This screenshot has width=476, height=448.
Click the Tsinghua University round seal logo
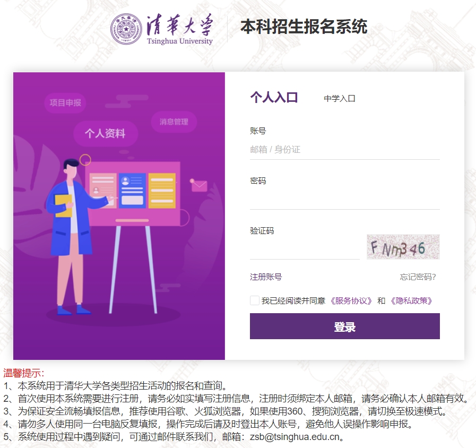126,29
